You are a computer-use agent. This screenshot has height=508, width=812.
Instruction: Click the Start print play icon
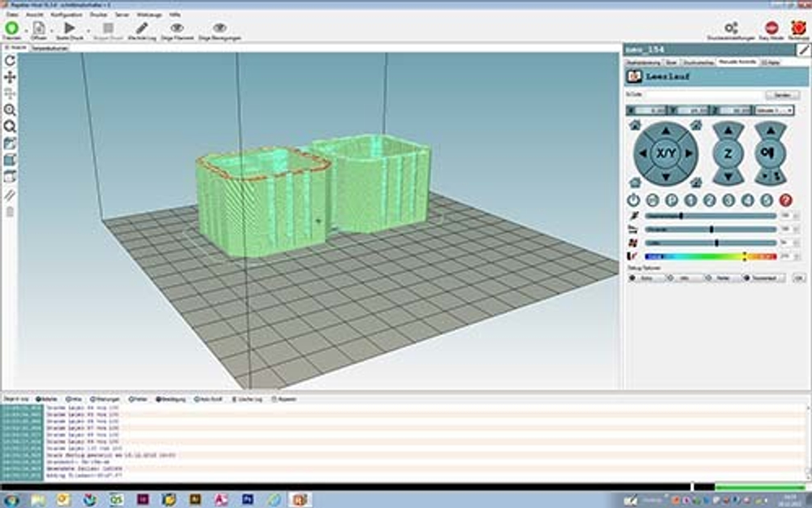click(x=70, y=28)
